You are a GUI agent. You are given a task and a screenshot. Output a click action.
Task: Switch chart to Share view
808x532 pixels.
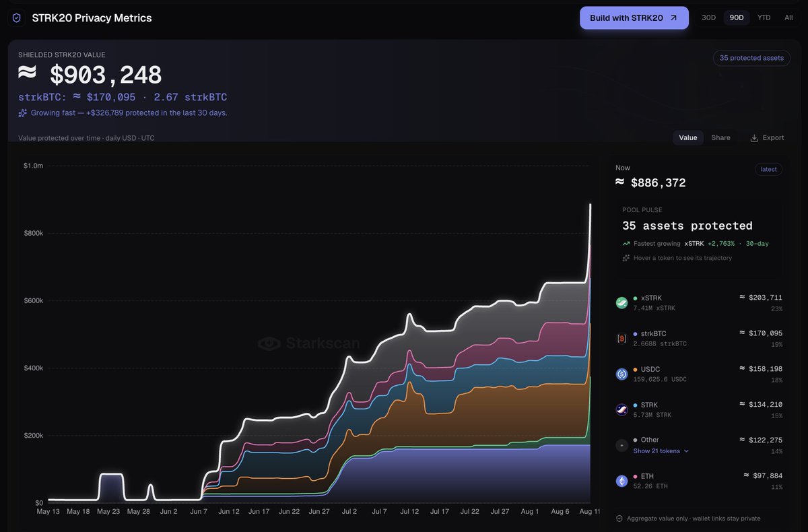pyautogui.click(x=720, y=137)
